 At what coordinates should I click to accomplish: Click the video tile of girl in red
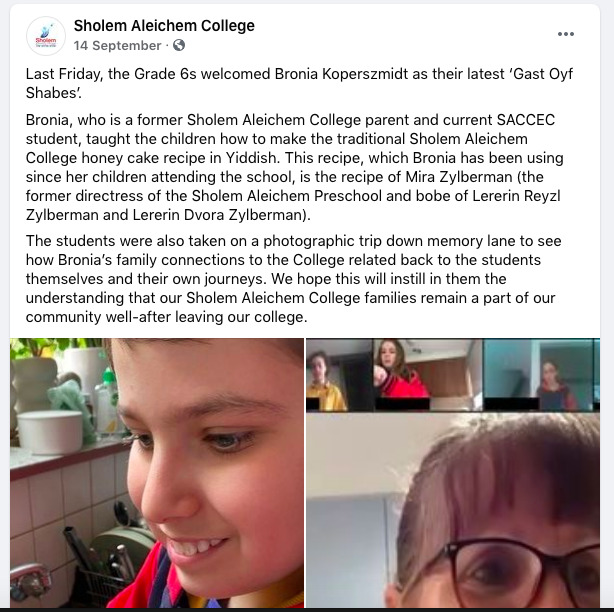tap(428, 375)
